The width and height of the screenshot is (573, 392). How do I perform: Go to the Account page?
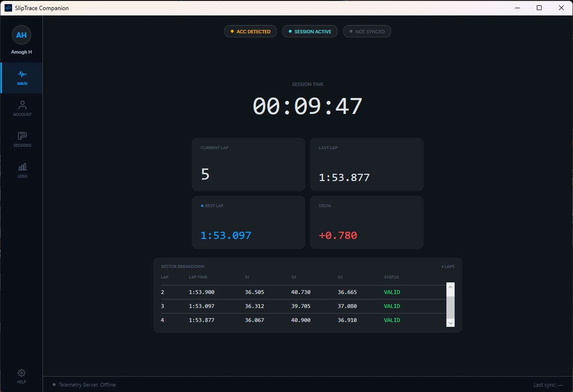click(22, 109)
